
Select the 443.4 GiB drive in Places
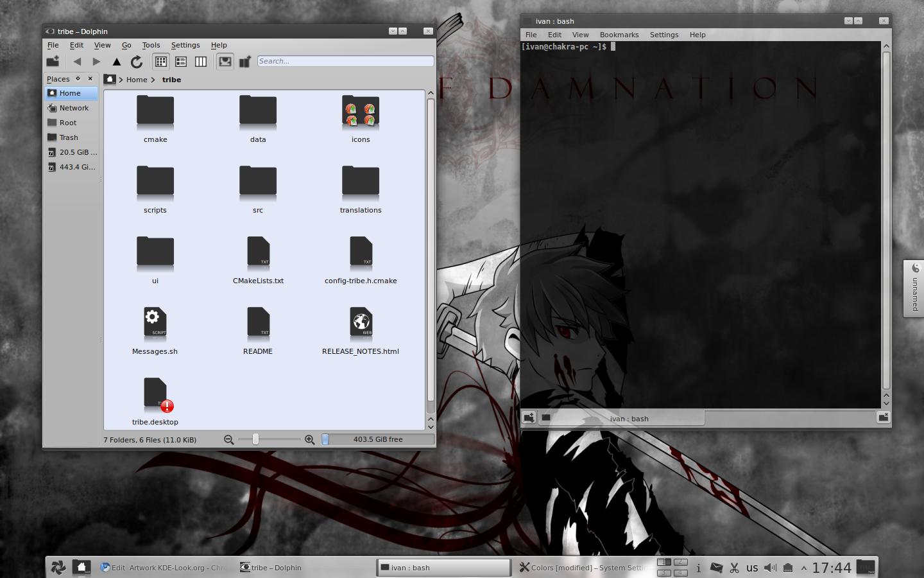(71, 167)
